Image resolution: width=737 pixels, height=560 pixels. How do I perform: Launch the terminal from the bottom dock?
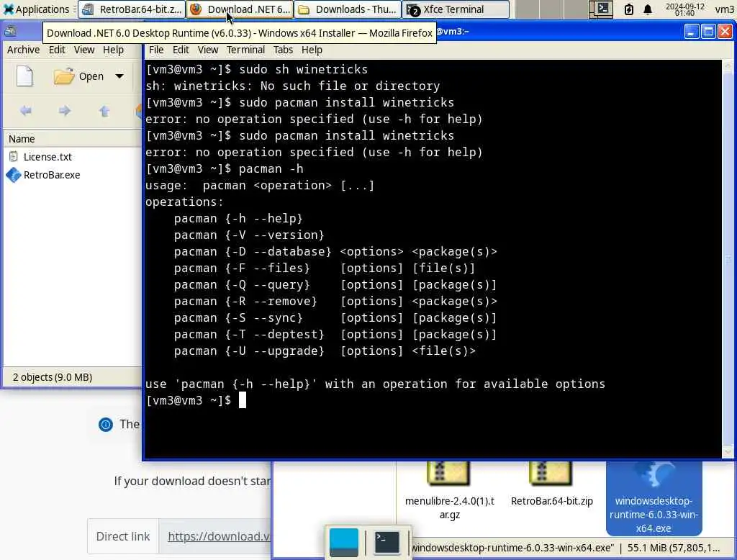(386, 542)
